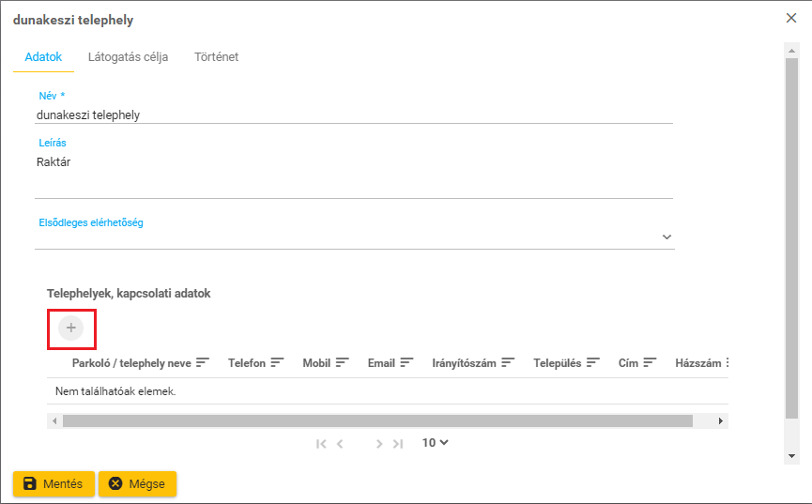The image size is (812, 504).
Task: Click the Település column sort icon
Action: (593, 362)
